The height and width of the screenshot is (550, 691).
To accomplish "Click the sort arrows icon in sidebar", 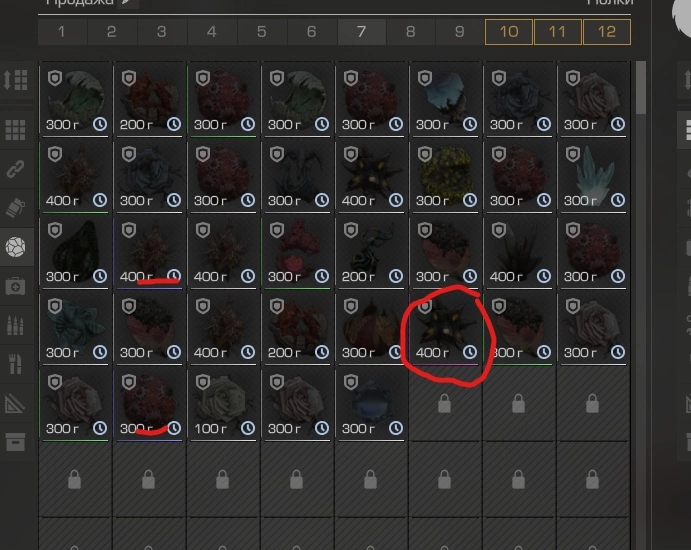I will coord(16,80).
